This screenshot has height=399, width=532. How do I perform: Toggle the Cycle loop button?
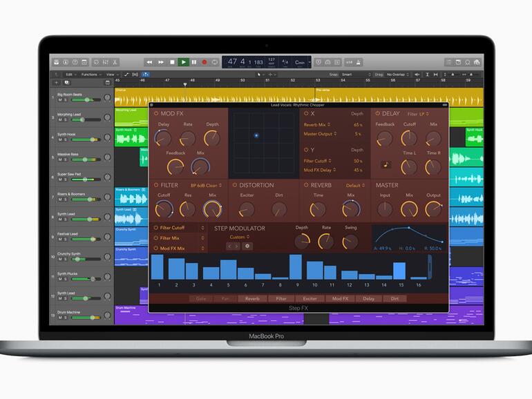tap(215, 62)
